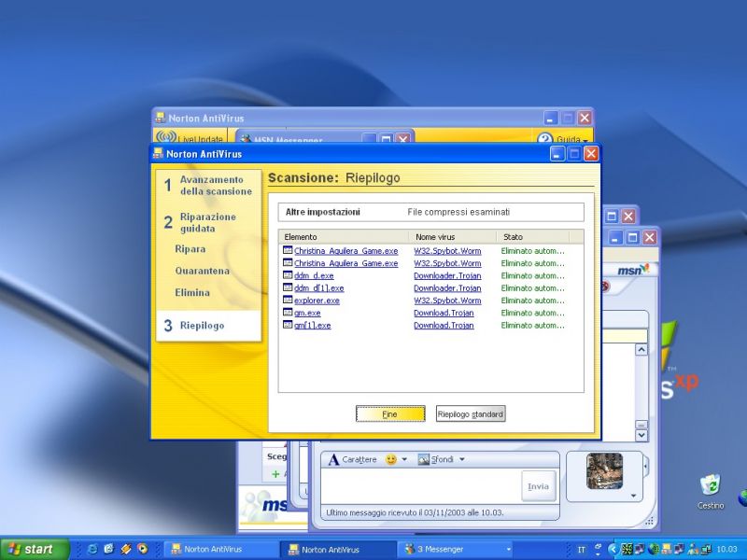Click Norton AntiVirus tray icon near clock

pyautogui.click(x=666, y=550)
